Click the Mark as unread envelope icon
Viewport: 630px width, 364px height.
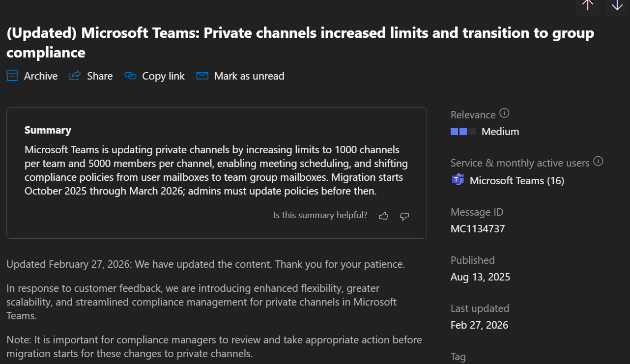point(202,76)
